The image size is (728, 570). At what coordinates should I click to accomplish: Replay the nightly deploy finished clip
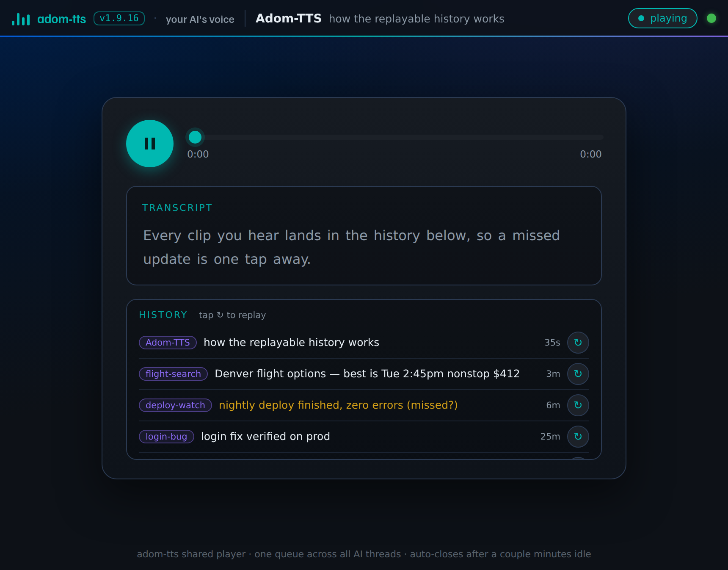[578, 405]
